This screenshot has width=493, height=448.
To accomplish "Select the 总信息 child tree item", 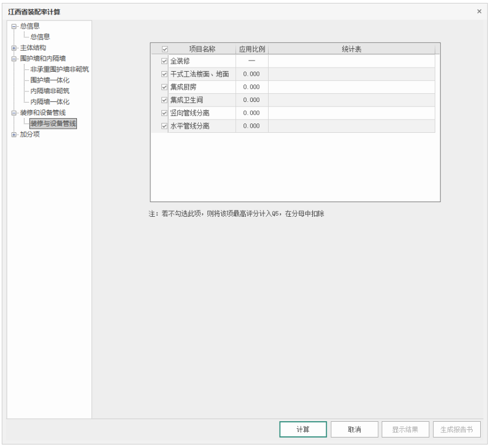I will 40,37.
